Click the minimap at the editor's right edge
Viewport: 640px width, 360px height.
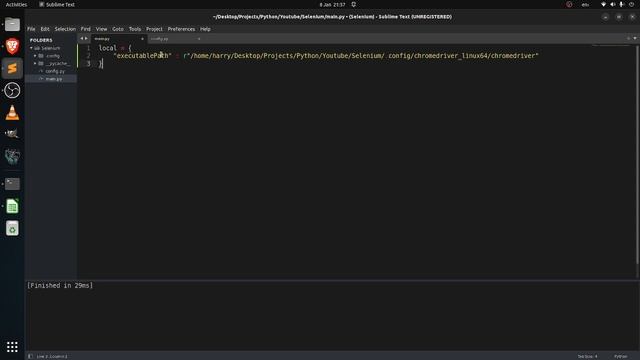(611, 45)
